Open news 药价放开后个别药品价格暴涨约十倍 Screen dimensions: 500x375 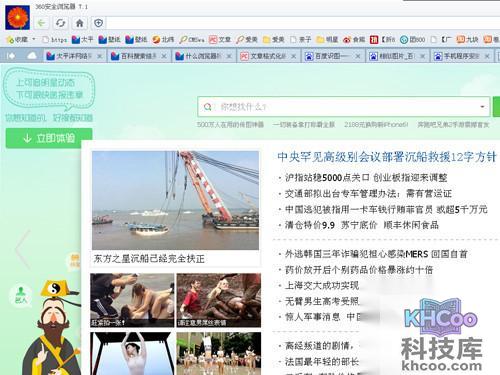pos(359,270)
